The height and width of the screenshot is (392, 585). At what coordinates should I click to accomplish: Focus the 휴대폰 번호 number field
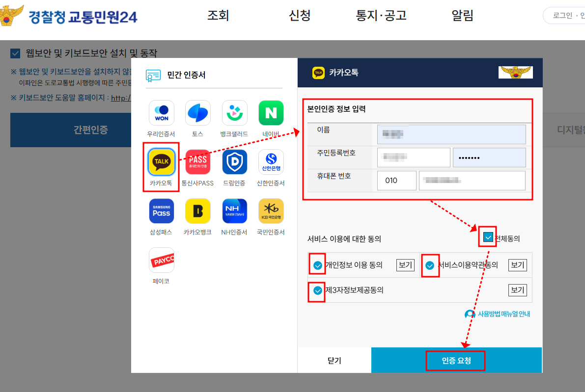click(x=473, y=181)
